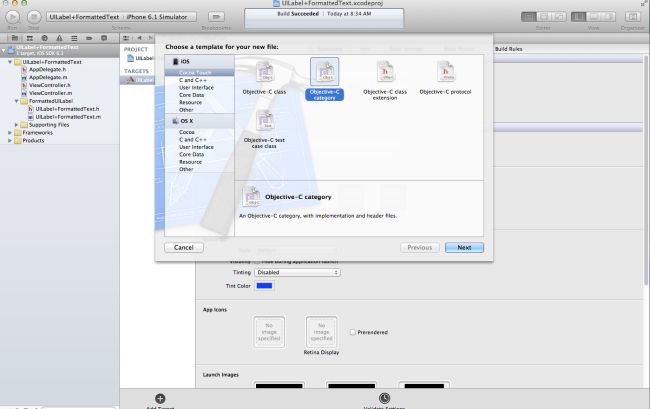Collapse the project root disclosure triangle

[x=3, y=51]
